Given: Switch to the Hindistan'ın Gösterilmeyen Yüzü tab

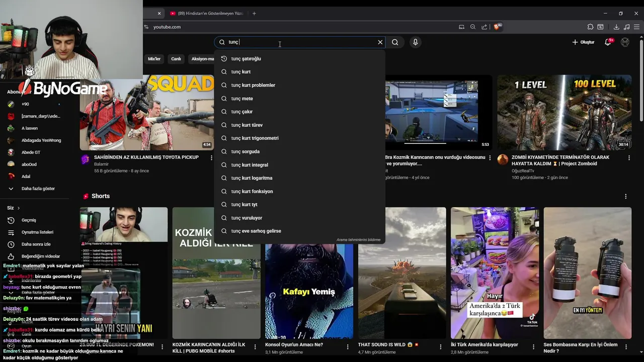Looking at the screenshot, I should point(206,14).
